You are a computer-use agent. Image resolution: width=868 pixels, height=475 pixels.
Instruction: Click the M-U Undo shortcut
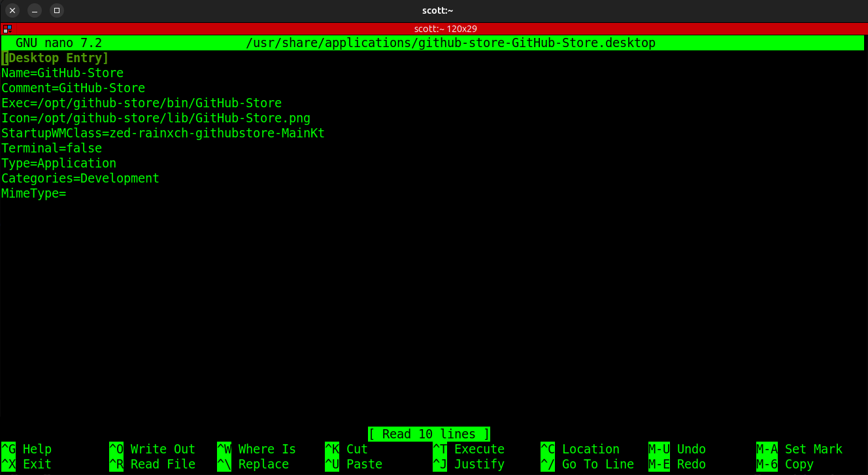click(x=677, y=449)
